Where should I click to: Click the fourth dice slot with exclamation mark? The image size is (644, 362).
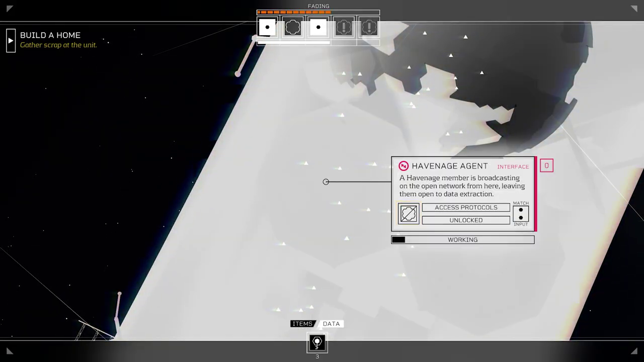coord(344,27)
